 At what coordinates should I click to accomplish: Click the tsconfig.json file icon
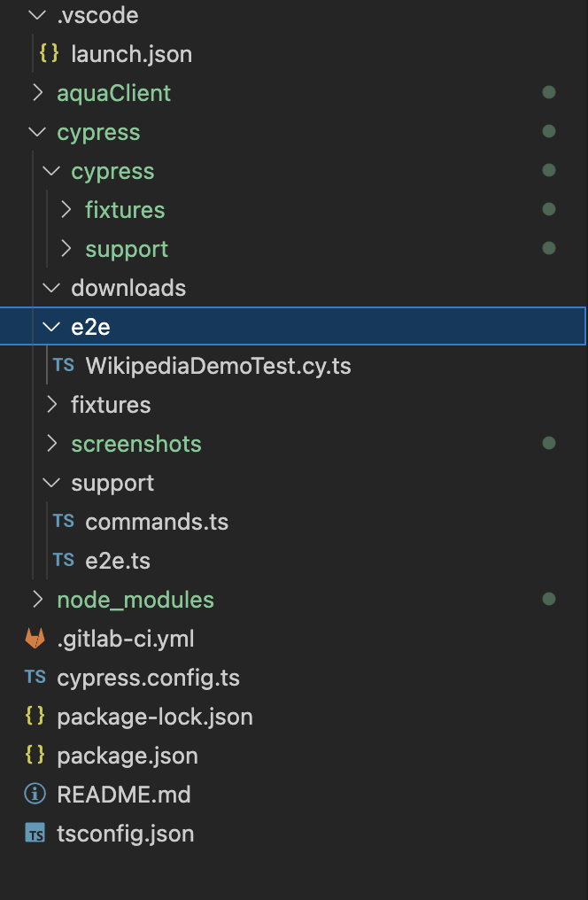tap(35, 834)
